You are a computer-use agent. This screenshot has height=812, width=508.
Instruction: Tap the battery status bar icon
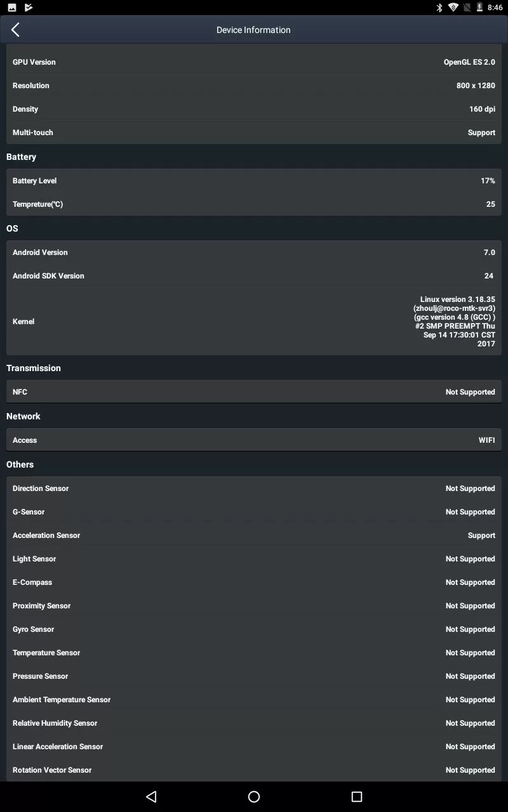click(480, 8)
